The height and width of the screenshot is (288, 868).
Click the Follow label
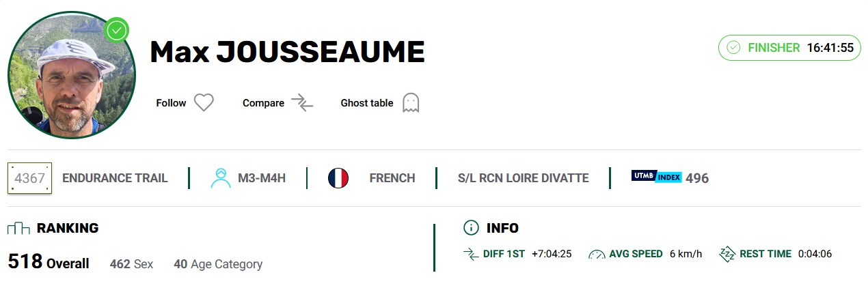[x=171, y=103]
